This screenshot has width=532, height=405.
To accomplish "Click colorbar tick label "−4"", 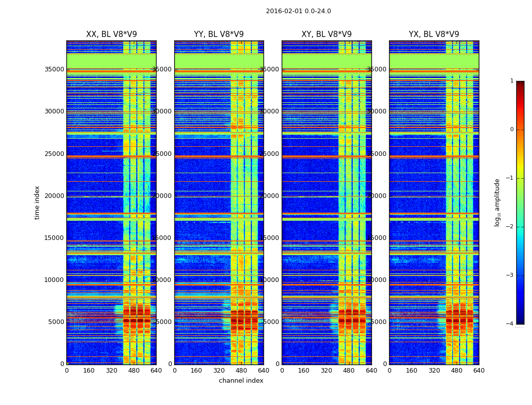I will 510,323.
